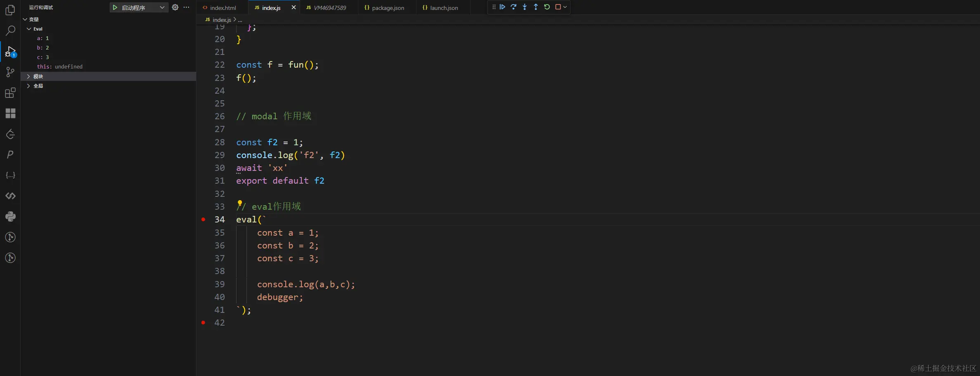Click the 'const f2 = 1;' line

click(x=270, y=142)
